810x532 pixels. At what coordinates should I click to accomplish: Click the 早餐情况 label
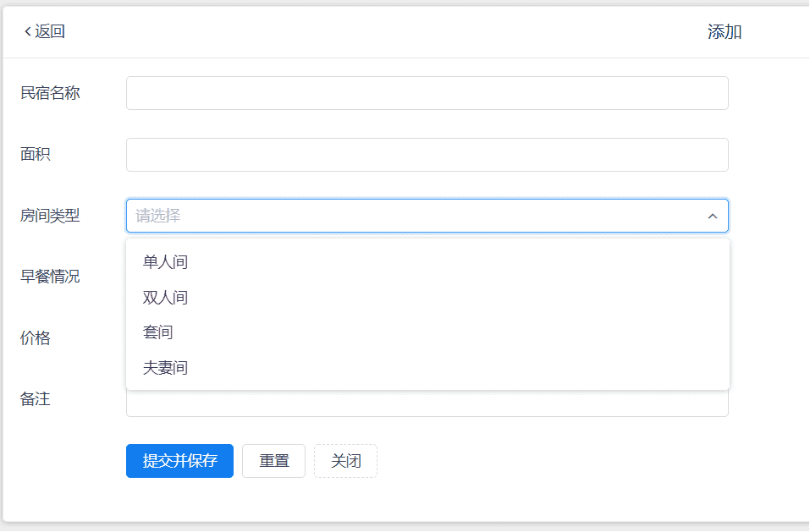click(50, 277)
